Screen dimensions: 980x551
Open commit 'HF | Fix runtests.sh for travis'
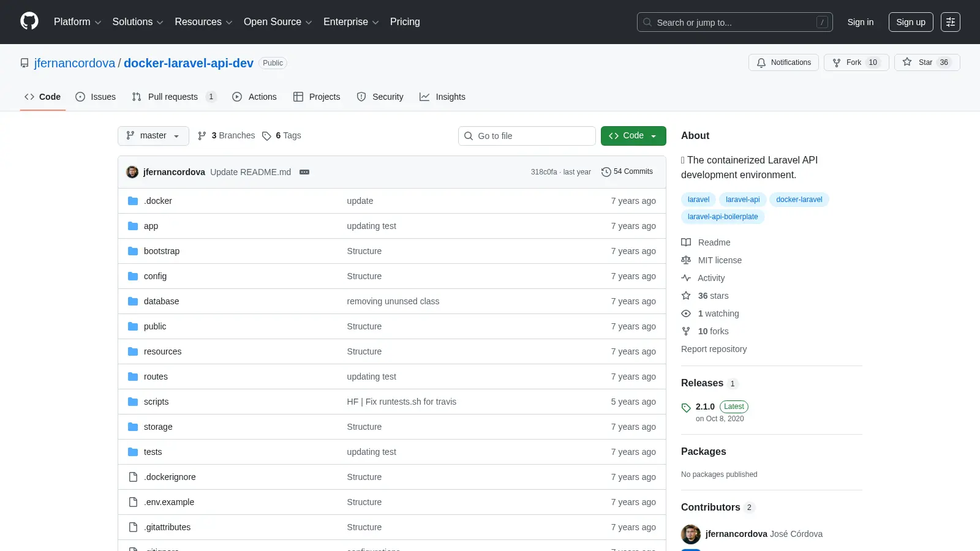(402, 402)
